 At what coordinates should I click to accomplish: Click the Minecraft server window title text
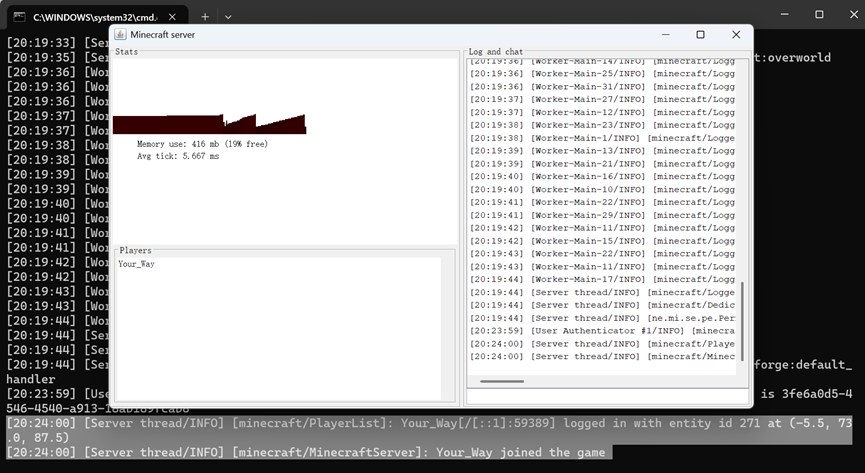pyautogui.click(x=163, y=34)
